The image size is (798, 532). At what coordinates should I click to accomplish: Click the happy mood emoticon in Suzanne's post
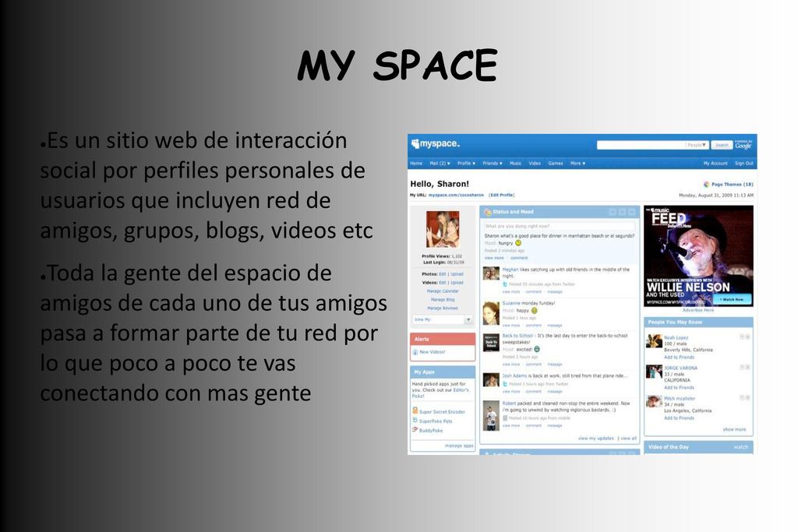click(534, 310)
